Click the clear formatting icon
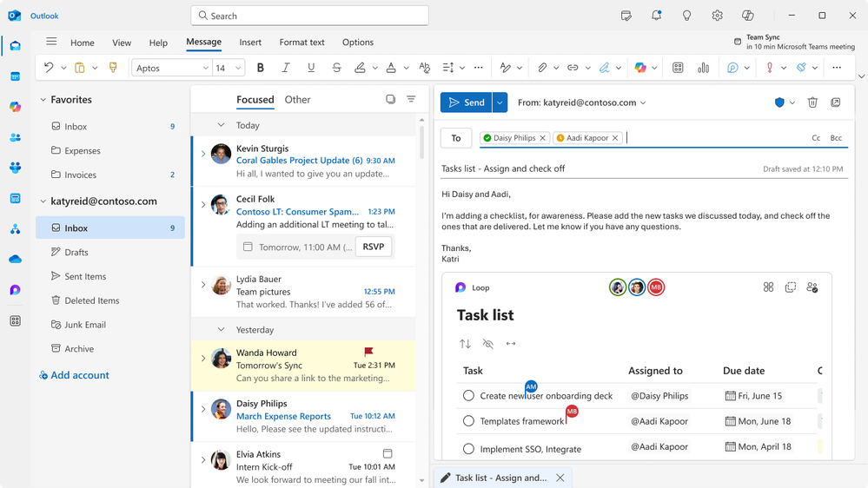 425,68
